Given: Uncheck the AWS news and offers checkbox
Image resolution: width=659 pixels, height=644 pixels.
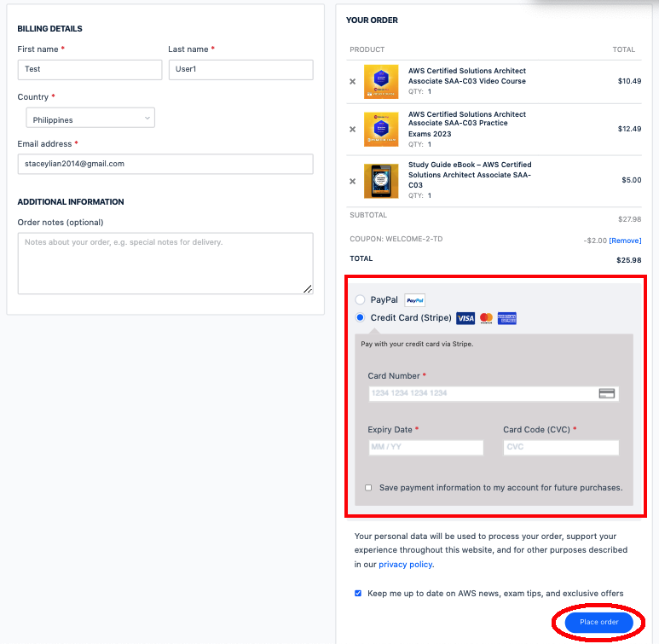Looking at the screenshot, I should click(x=359, y=593).
